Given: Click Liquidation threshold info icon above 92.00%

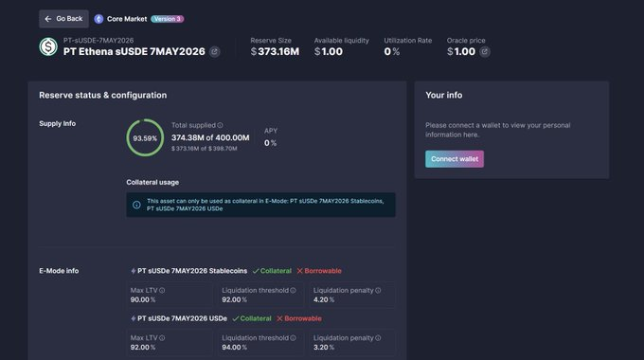Looking at the screenshot, I should (x=293, y=291).
